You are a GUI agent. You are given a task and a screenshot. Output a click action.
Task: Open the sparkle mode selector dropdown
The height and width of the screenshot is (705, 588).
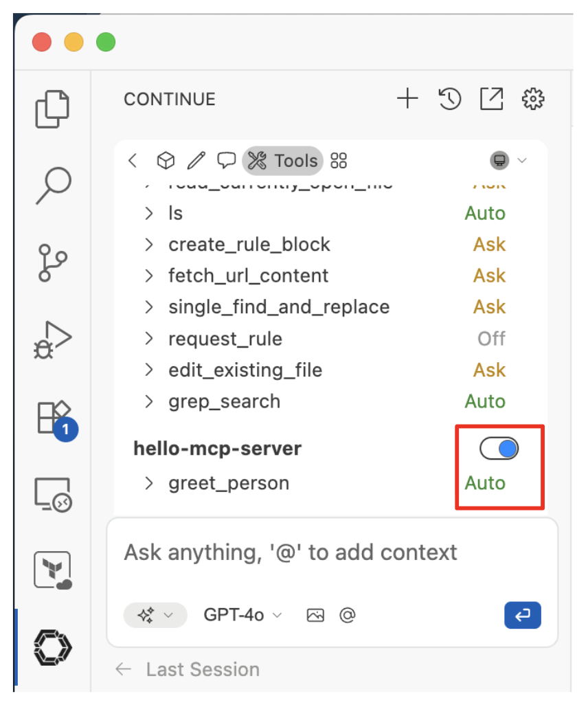tap(155, 614)
